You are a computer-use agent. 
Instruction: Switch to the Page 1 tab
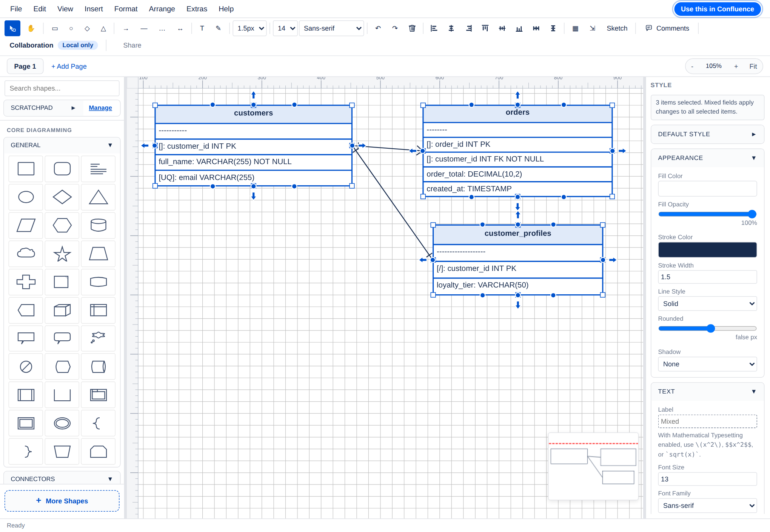(x=25, y=66)
